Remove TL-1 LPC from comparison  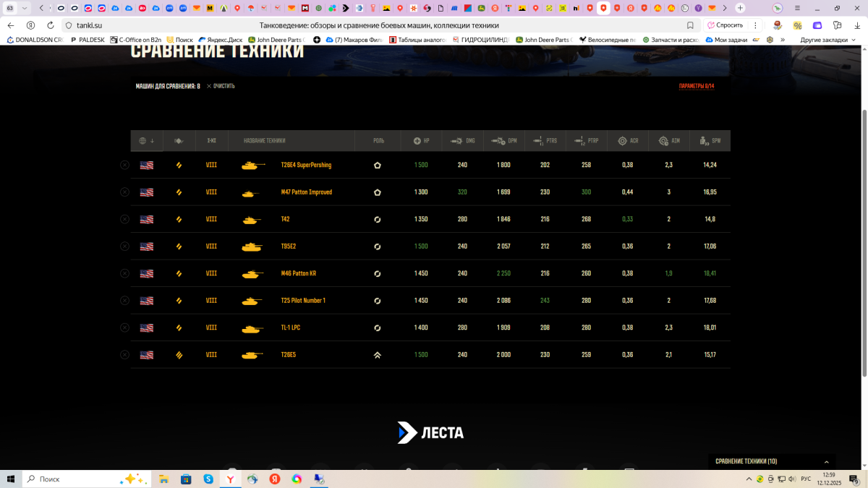click(x=124, y=328)
